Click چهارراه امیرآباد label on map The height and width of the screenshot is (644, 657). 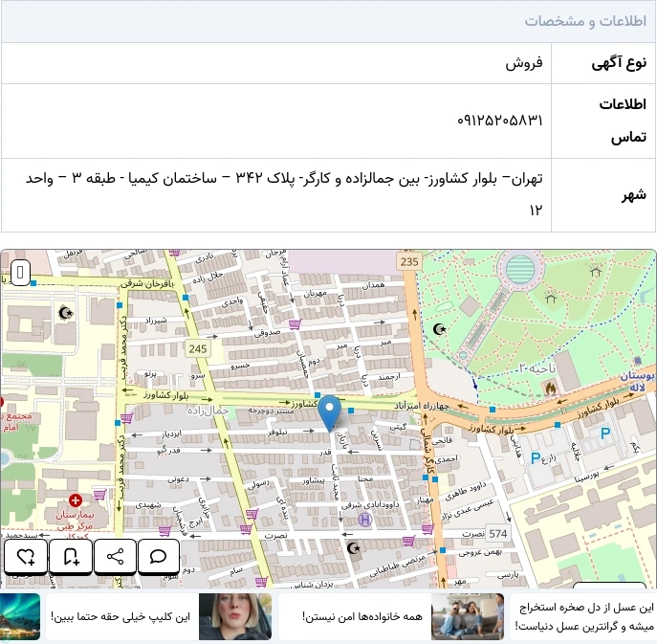point(421,406)
